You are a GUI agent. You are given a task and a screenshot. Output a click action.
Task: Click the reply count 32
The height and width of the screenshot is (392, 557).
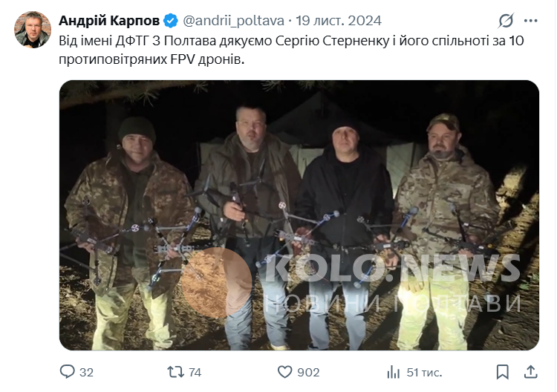pyautogui.click(x=86, y=372)
